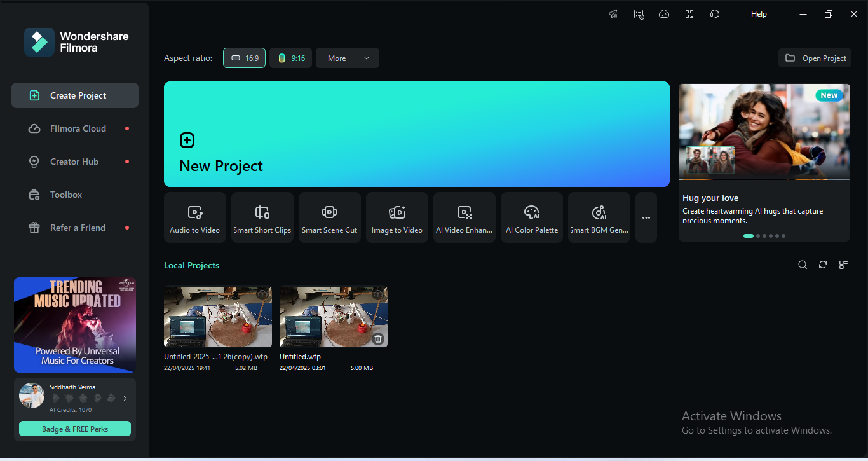The width and height of the screenshot is (868, 461).
Task: Open the task list icon in title bar
Action: pos(639,14)
